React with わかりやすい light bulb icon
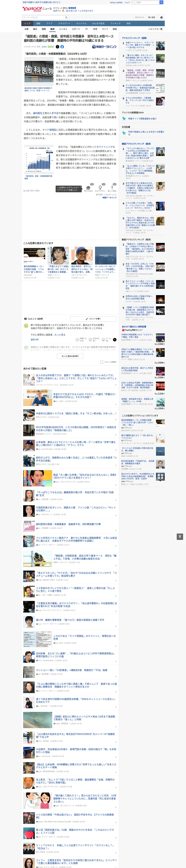Image resolution: width=186 pixels, height=868 pixels. pos(100,187)
